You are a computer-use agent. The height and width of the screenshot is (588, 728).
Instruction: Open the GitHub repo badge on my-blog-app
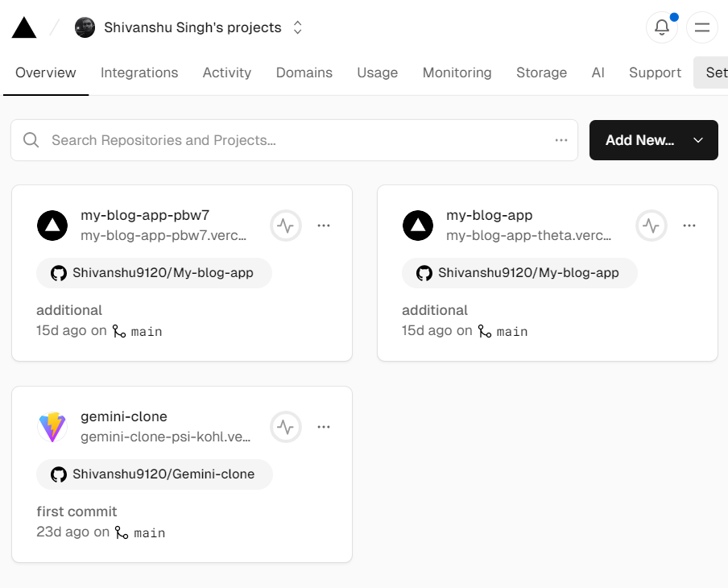tap(519, 273)
